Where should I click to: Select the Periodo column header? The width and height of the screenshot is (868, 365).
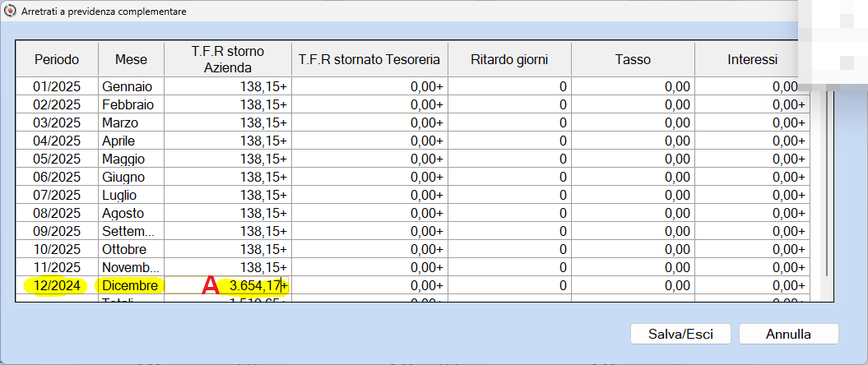(57, 59)
